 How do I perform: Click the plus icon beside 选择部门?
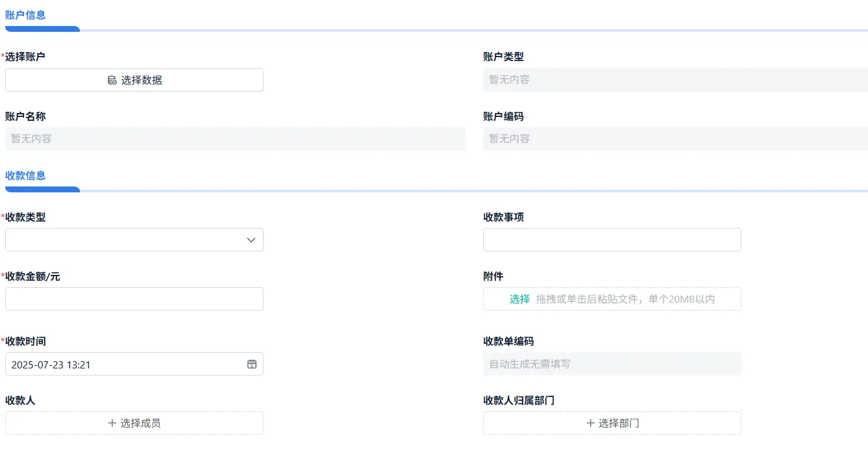pyautogui.click(x=590, y=423)
